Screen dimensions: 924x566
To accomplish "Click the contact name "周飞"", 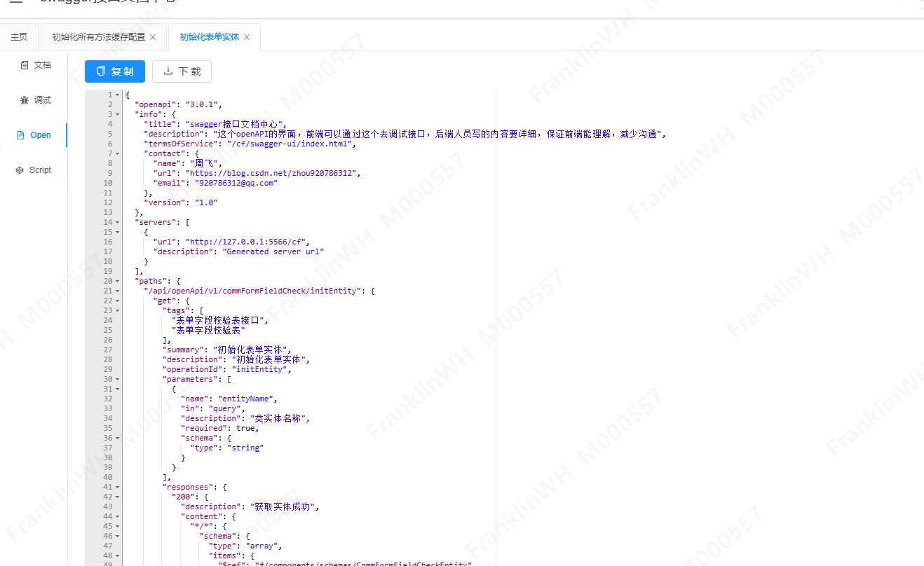I will coord(205,163).
